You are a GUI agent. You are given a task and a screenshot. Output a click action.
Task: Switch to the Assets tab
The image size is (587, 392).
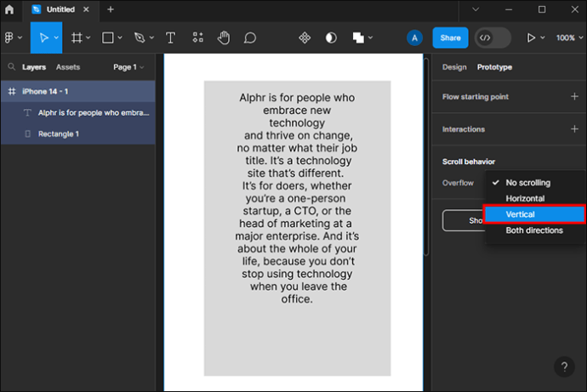coord(68,67)
